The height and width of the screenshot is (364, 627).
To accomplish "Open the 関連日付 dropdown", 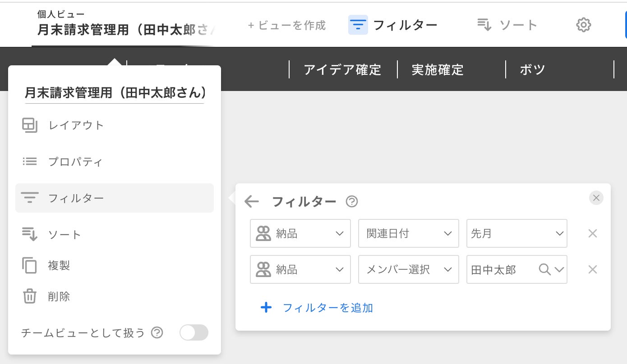I will tap(408, 233).
